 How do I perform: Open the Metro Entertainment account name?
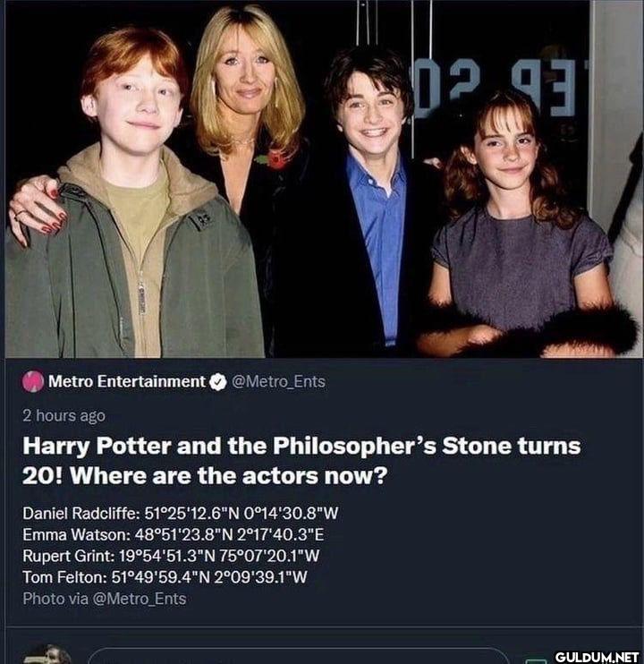(126, 382)
